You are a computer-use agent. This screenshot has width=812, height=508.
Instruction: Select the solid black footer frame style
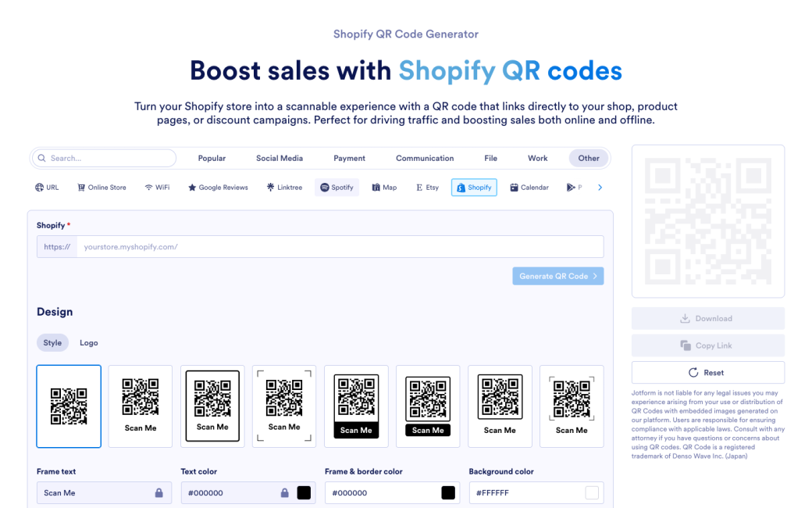coord(356,406)
